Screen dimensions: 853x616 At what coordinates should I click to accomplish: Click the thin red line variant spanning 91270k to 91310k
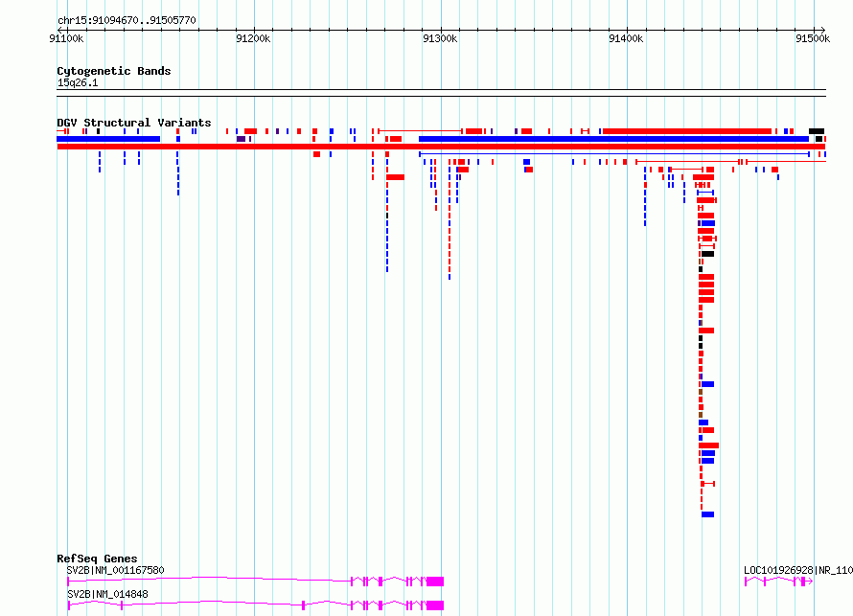(421, 131)
